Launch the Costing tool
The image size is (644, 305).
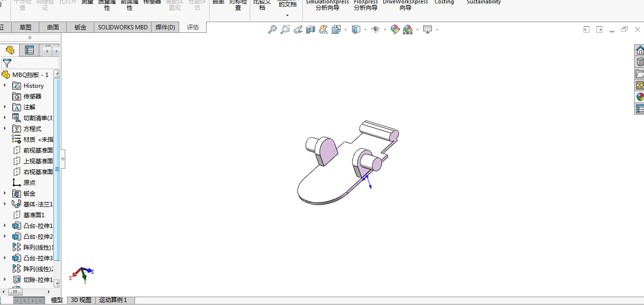point(444,2)
